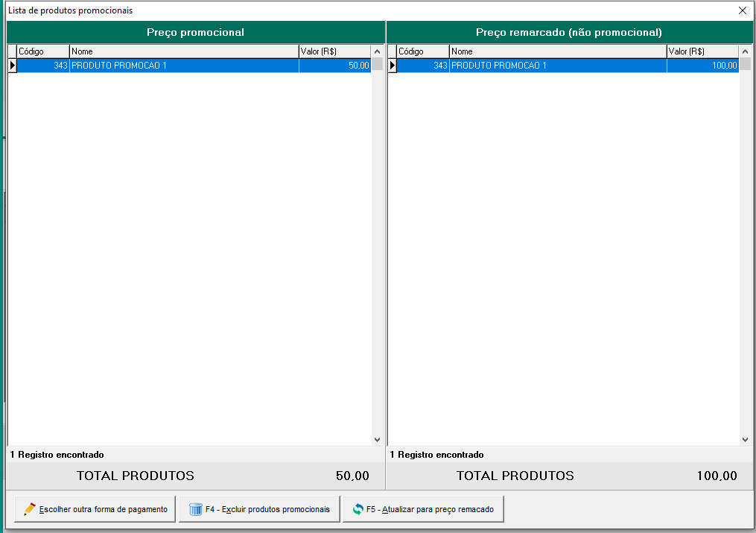Click the refresh arrows icon on F5 button
756x533 pixels.
click(x=358, y=509)
